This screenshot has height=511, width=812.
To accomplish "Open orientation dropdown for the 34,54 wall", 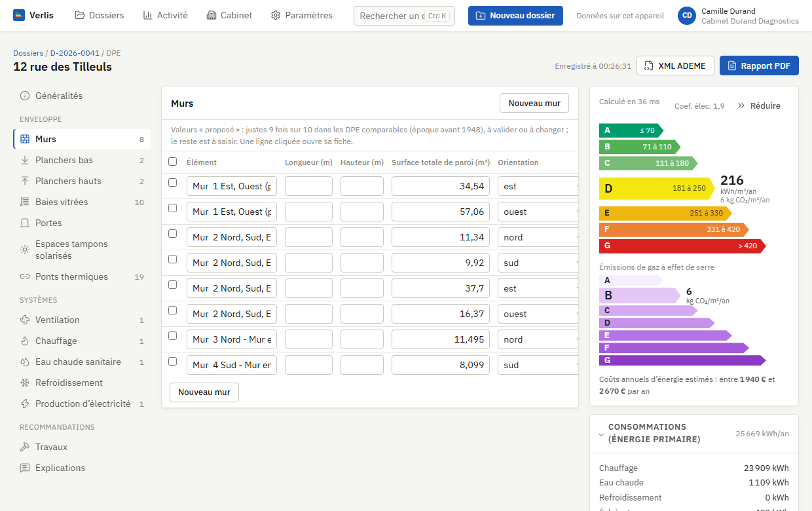I will pyautogui.click(x=540, y=186).
